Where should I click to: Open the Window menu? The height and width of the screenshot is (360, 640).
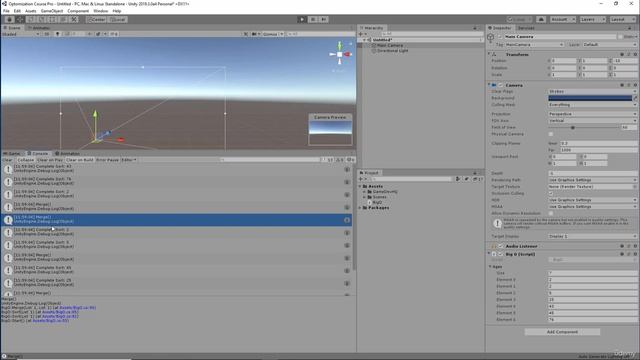(x=101, y=11)
